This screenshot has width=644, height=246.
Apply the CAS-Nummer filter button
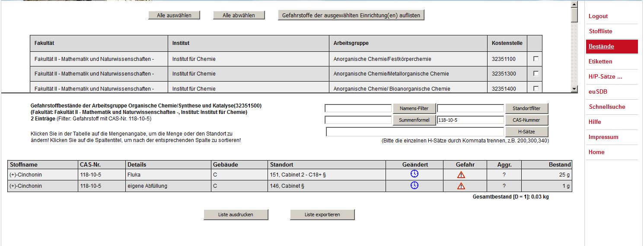[x=526, y=120]
